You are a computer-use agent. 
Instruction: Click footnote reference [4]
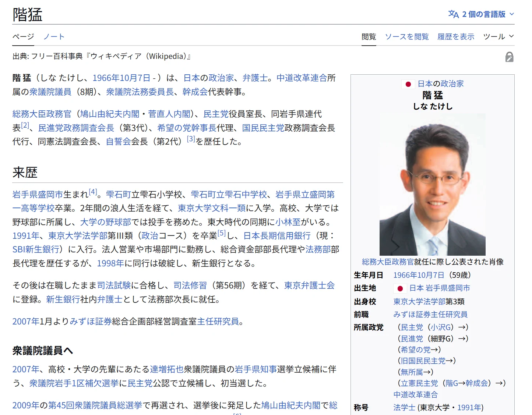(x=93, y=192)
